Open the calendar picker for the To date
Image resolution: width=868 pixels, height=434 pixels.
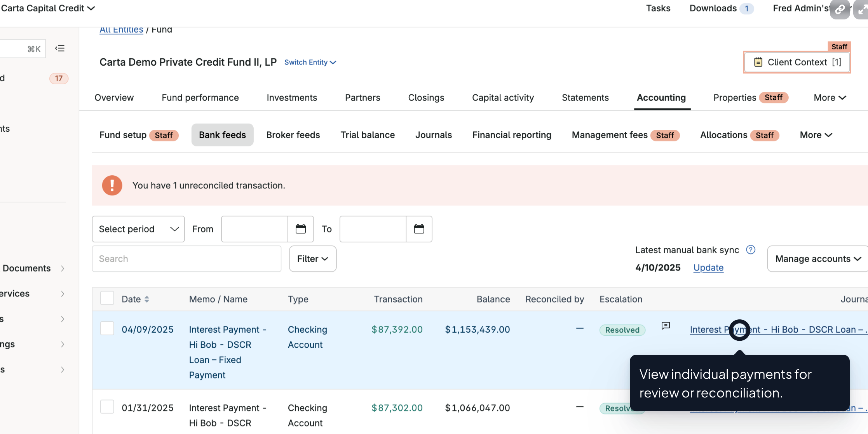[x=419, y=229]
